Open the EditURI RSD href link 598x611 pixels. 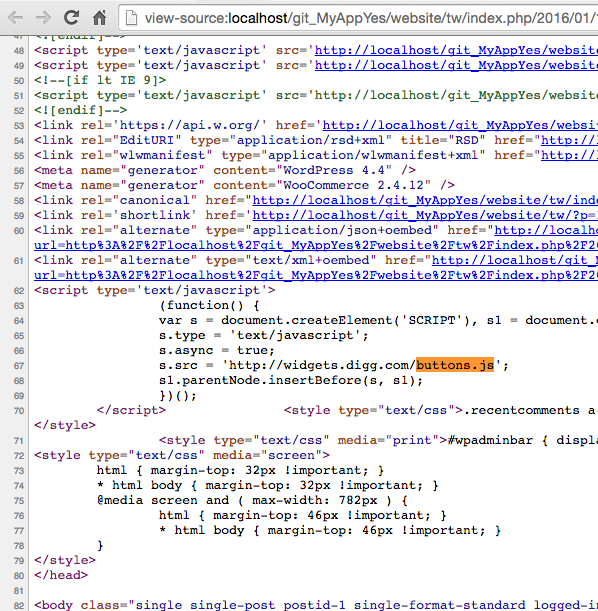tap(570, 140)
